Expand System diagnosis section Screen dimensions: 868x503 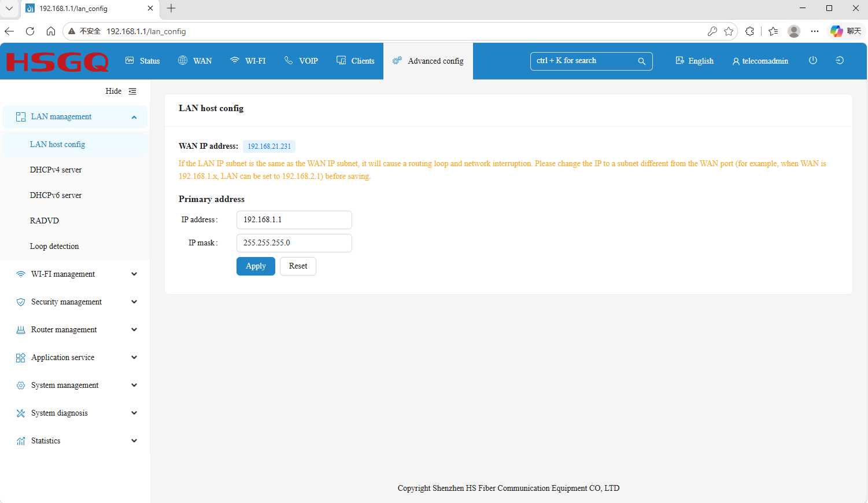[75, 413]
